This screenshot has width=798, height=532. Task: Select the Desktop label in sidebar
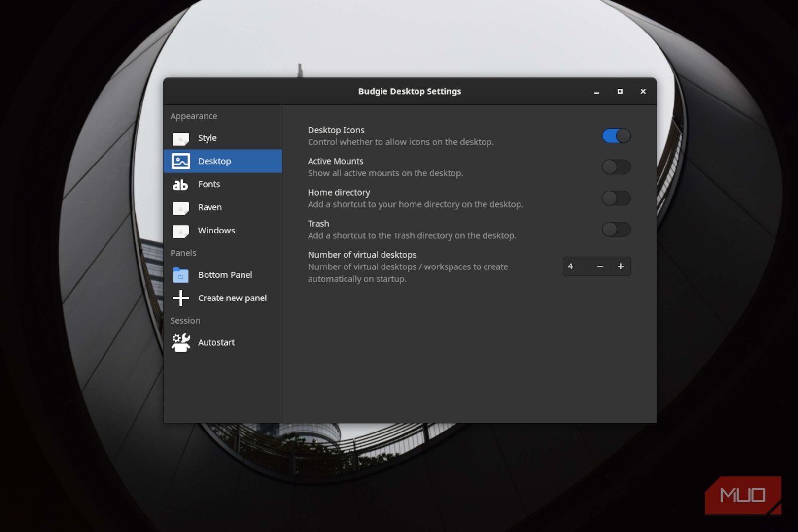point(214,161)
